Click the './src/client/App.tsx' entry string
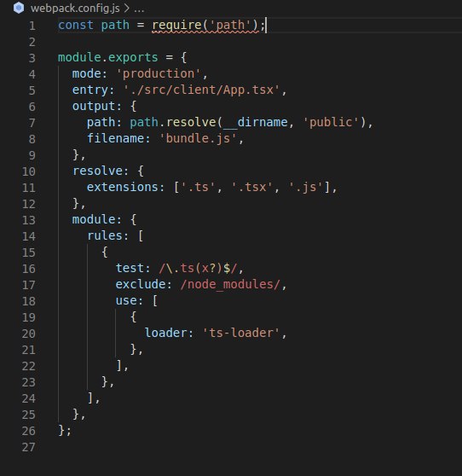Image resolution: width=462 pixels, height=476 pixels. click(x=201, y=90)
